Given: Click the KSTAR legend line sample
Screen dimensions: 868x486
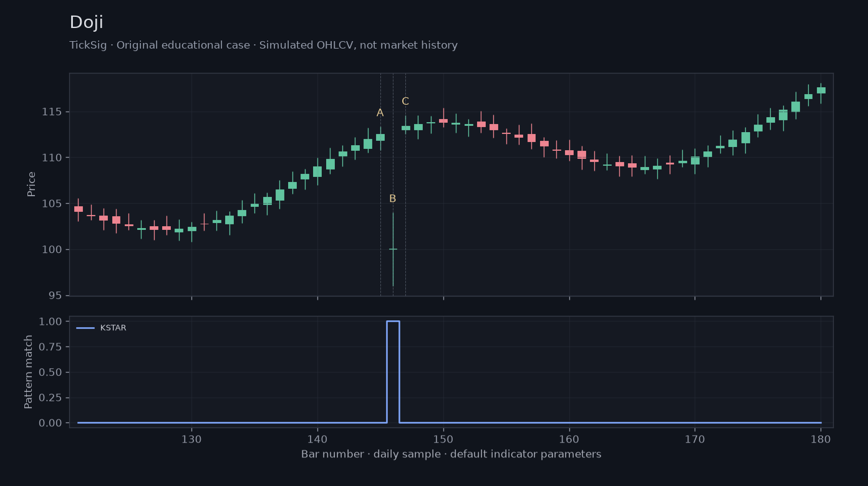Looking at the screenshot, I should 85,328.
